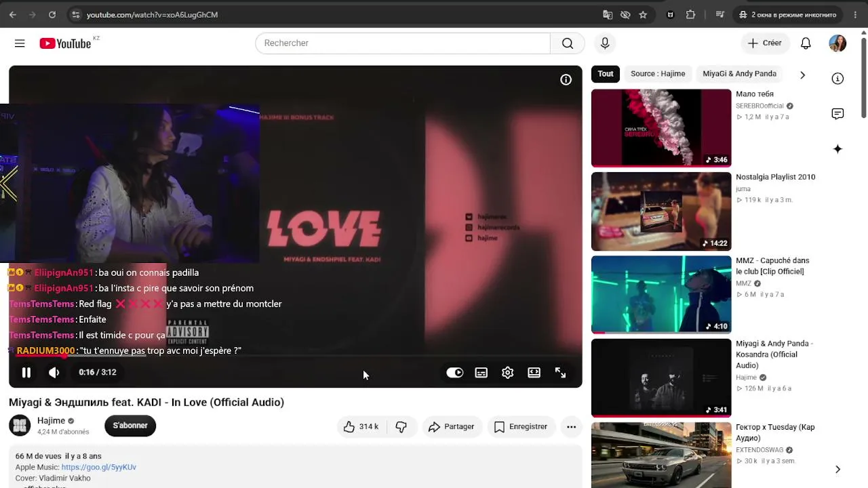Open the side panel info icon
This screenshot has height=488, width=868.
coord(837,79)
